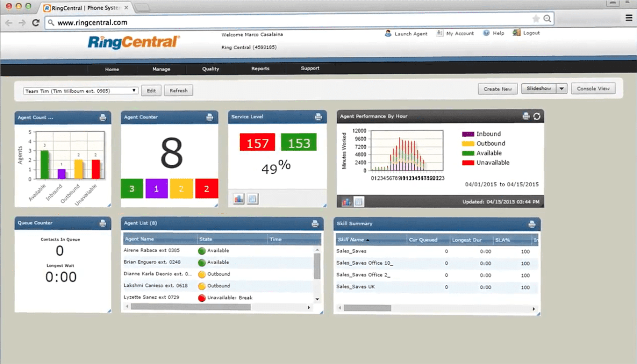This screenshot has height=364, width=637.
Task: Print the Agent Performance By Hour widget
Action: click(526, 116)
